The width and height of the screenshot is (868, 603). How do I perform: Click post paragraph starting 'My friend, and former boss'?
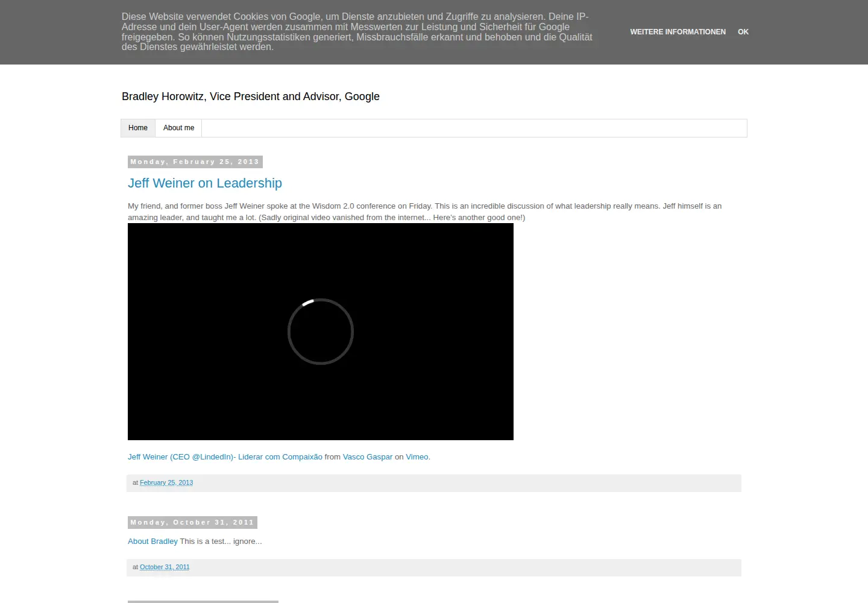(424, 212)
